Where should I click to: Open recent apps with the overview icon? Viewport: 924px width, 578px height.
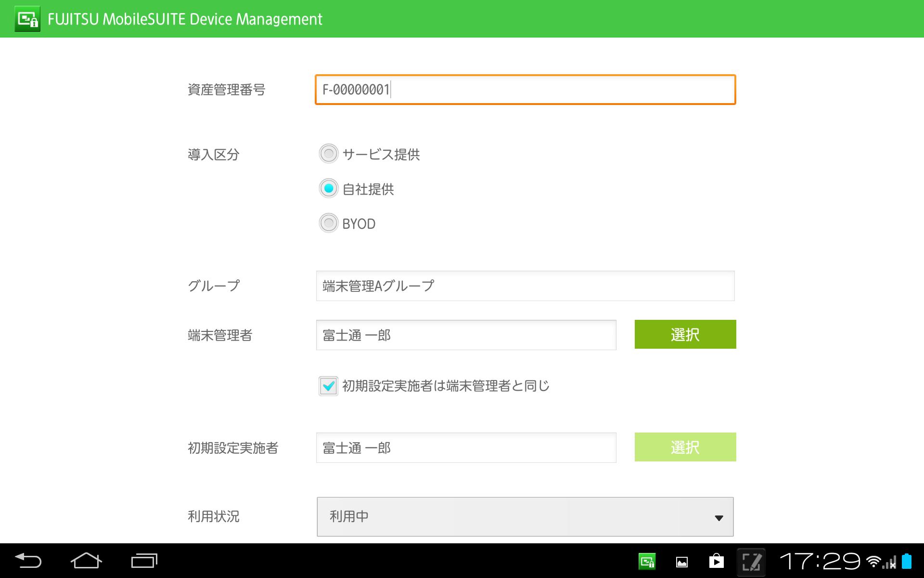pyautogui.click(x=143, y=560)
